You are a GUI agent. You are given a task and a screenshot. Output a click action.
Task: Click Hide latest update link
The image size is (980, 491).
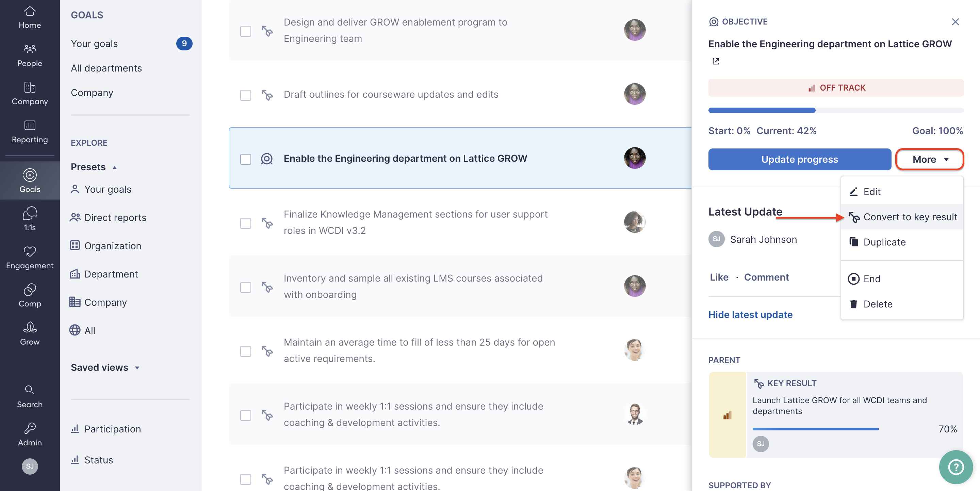click(x=750, y=314)
